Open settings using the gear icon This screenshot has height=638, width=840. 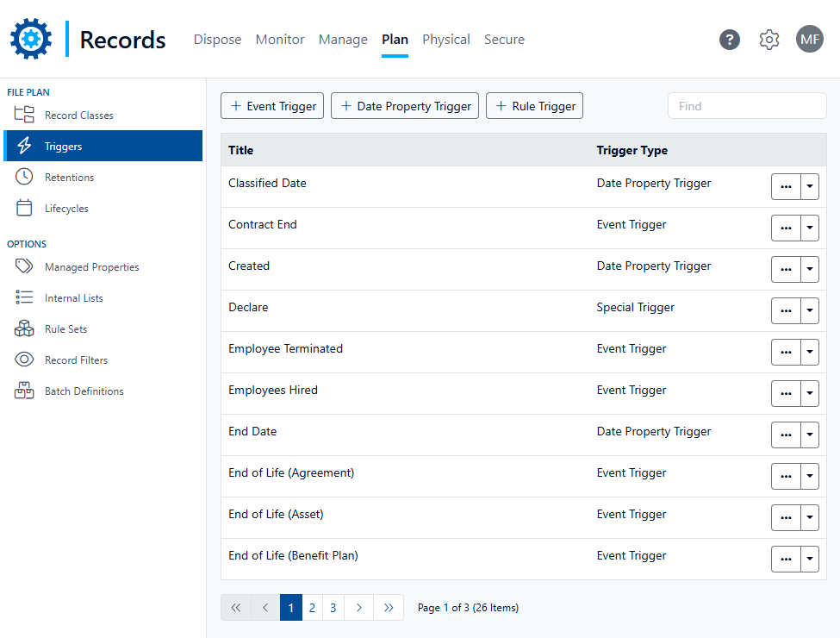(x=768, y=40)
